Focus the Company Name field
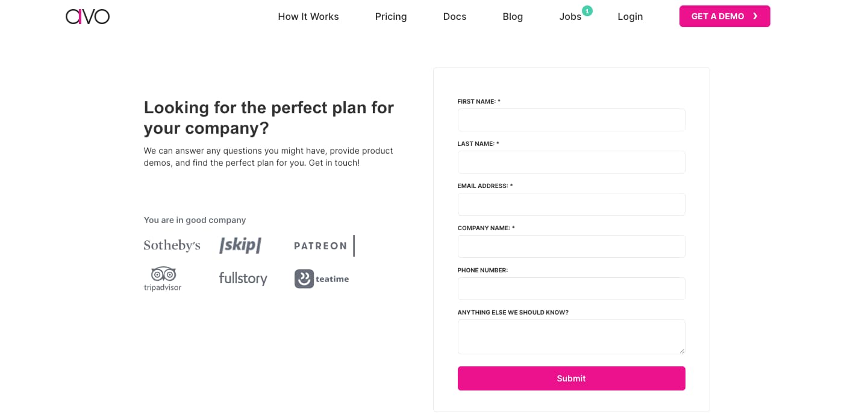 pyautogui.click(x=571, y=246)
